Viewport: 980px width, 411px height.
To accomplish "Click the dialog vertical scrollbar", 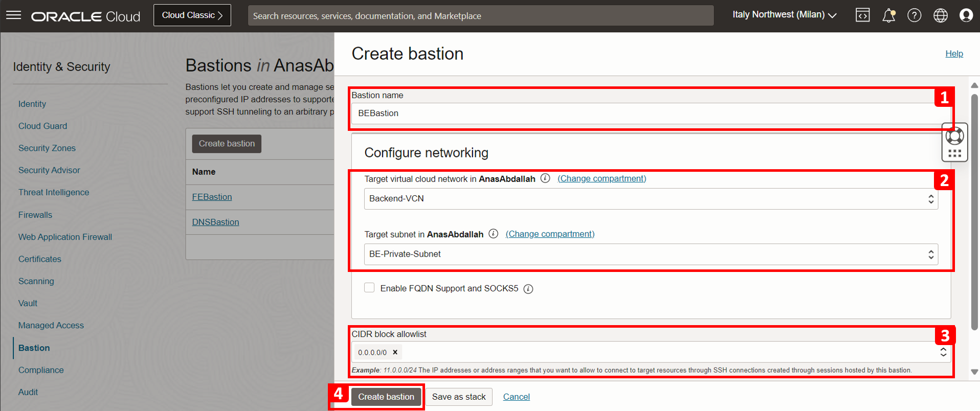I will coord(974,212).
